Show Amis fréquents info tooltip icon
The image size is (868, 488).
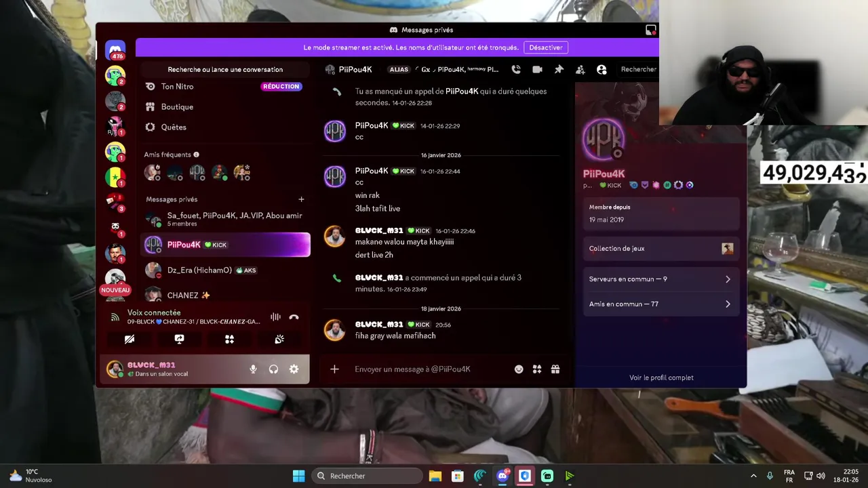pos(196,155)
